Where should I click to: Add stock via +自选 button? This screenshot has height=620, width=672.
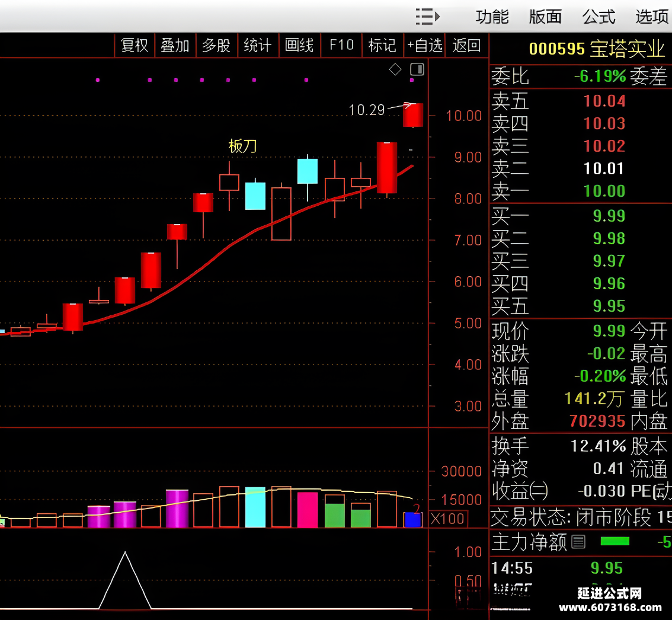[424, 45]
